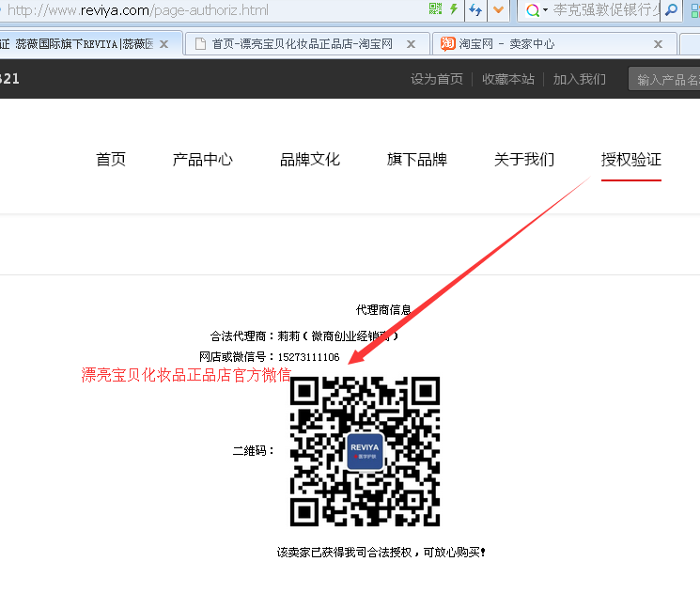Click the 收藏本站 link
Viewport: 700px width, 593px height.
coord(508,79)
